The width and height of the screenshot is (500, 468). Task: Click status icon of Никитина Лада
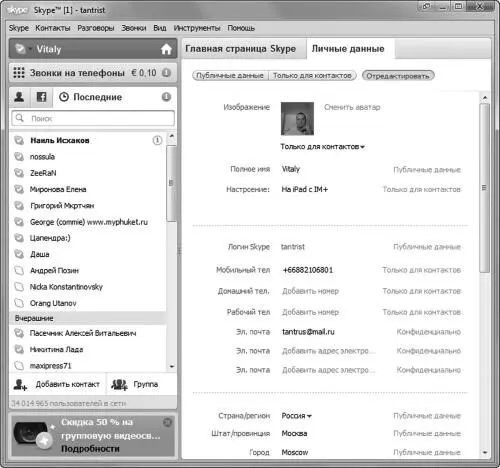click(x=19, y=349)
